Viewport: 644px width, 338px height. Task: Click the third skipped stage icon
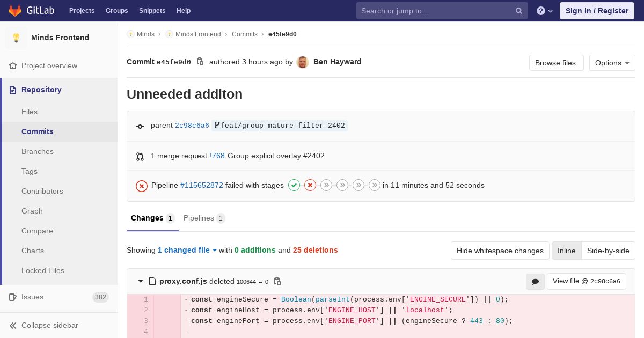coord(326,185)
